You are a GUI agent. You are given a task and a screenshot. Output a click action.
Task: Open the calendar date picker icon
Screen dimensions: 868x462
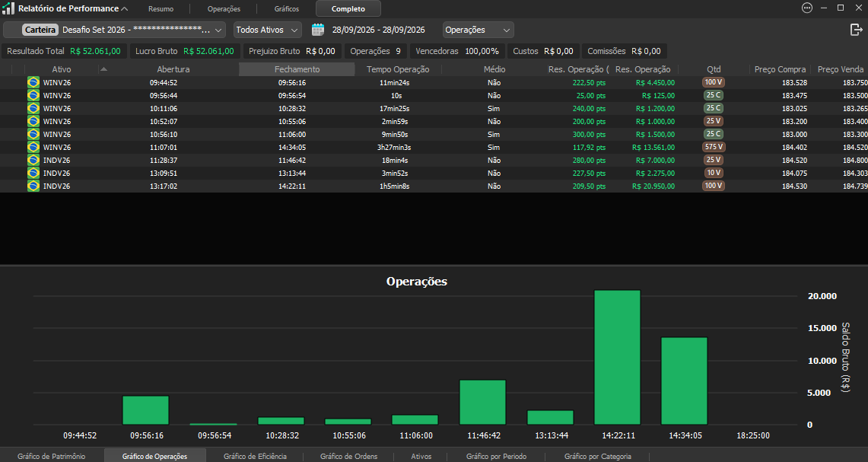pyautogui.click(x=318, y=30)
